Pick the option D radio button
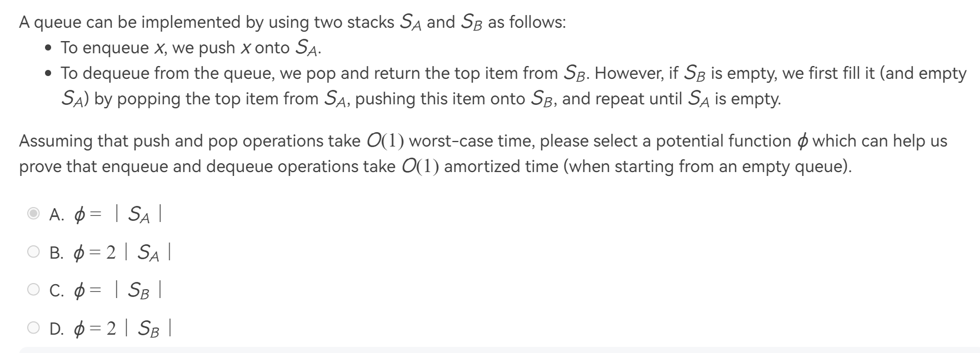The image size is (980, 353). [x=34, y=328]
